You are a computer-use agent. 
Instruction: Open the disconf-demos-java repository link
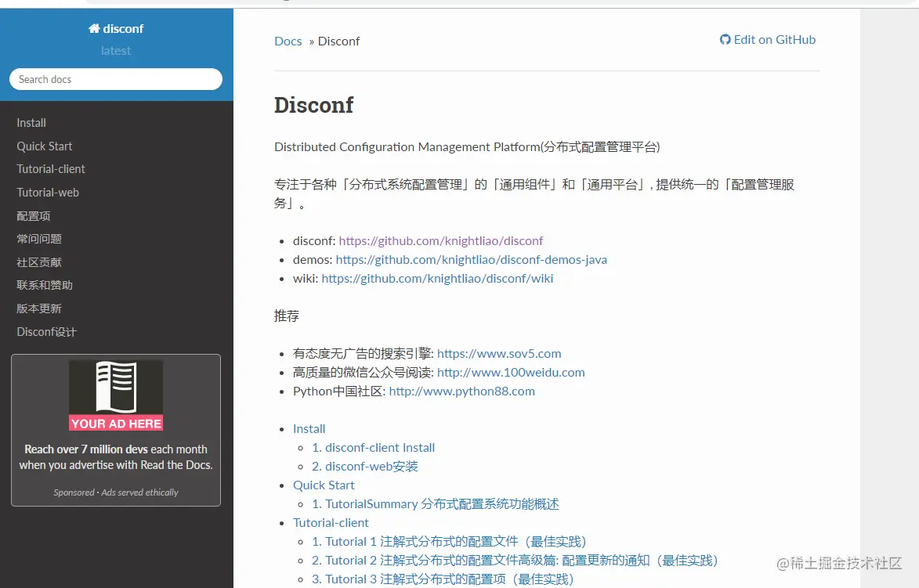click(x=471, y=259)
